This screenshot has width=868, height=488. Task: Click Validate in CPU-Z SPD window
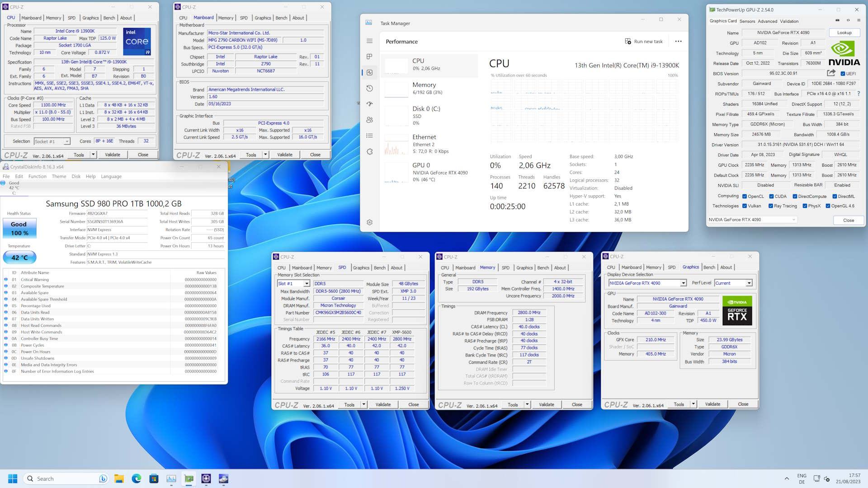click(383, 405)
